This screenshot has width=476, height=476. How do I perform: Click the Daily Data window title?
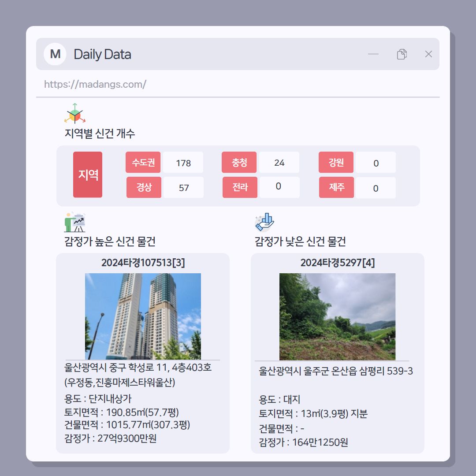point(102,54)
